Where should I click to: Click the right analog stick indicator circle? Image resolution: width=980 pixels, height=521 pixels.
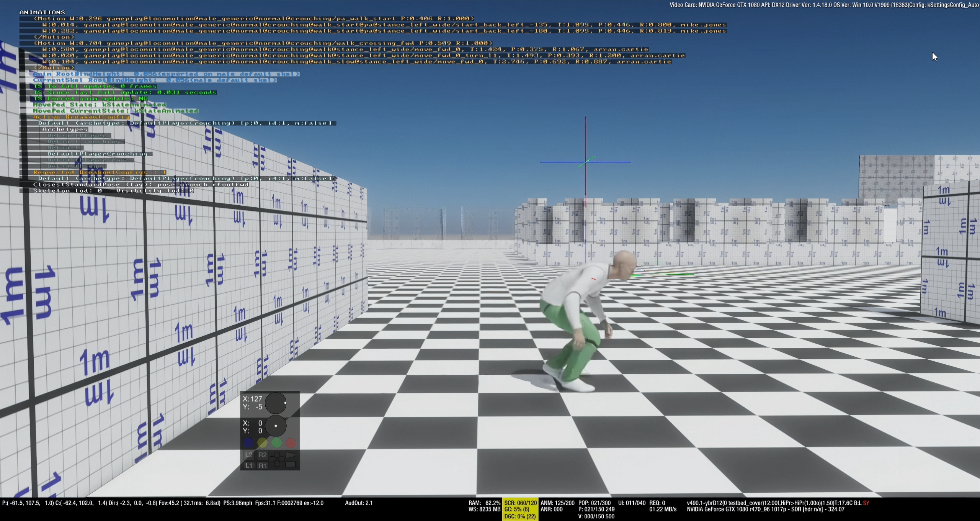pos(276,426)
